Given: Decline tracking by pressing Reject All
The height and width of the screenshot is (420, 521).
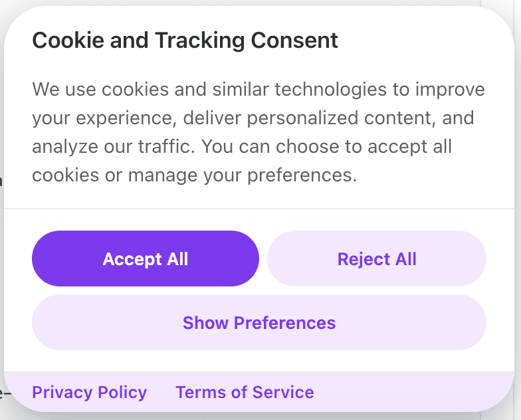Looking at the screenshot, I should click(x=377, y=259).
